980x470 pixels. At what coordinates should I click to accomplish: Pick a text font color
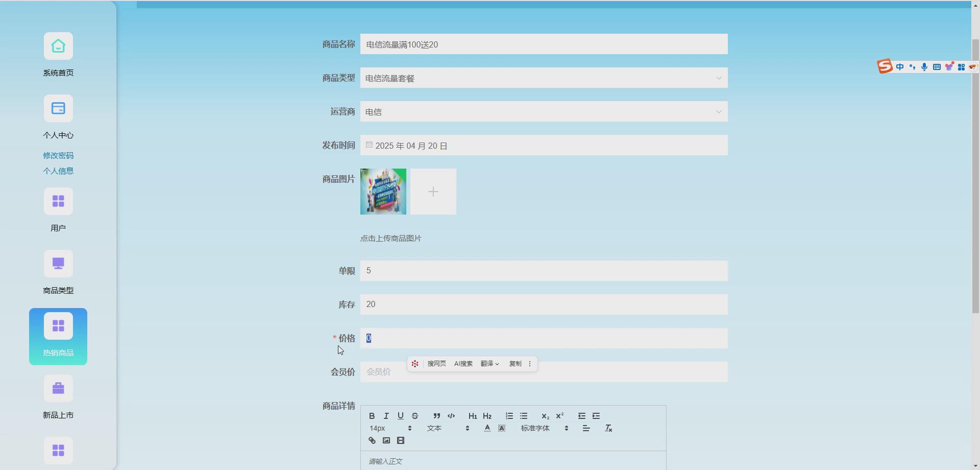[x=487, y=428]
